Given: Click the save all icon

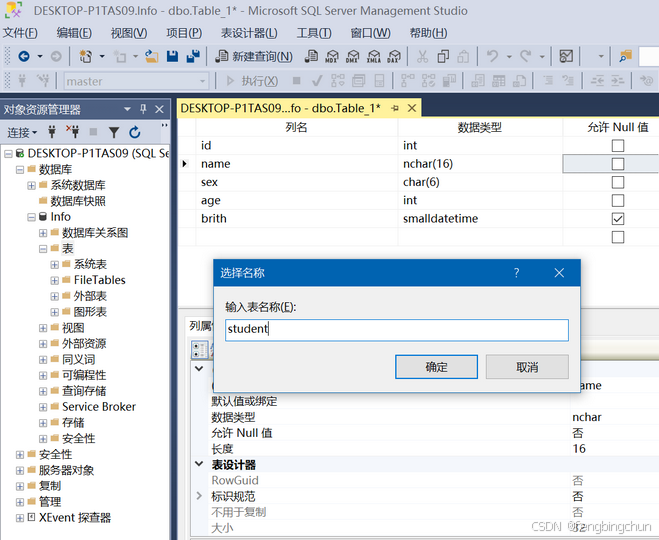Looking at the screenshot, I should 193,56.
